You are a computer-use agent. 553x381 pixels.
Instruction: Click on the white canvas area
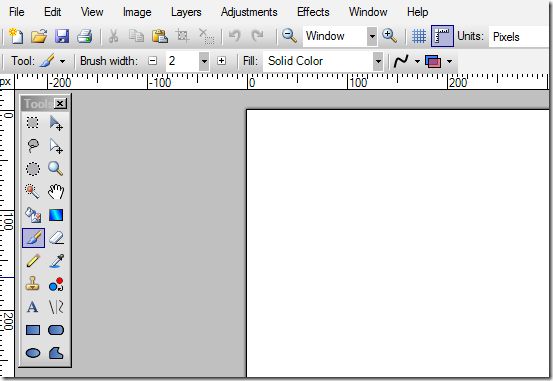(x=398, y=243)
